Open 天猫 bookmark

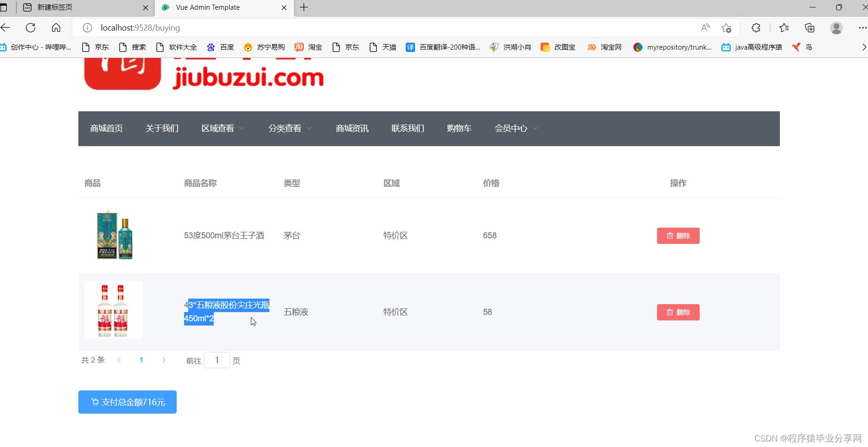click(x=383, y=47)
